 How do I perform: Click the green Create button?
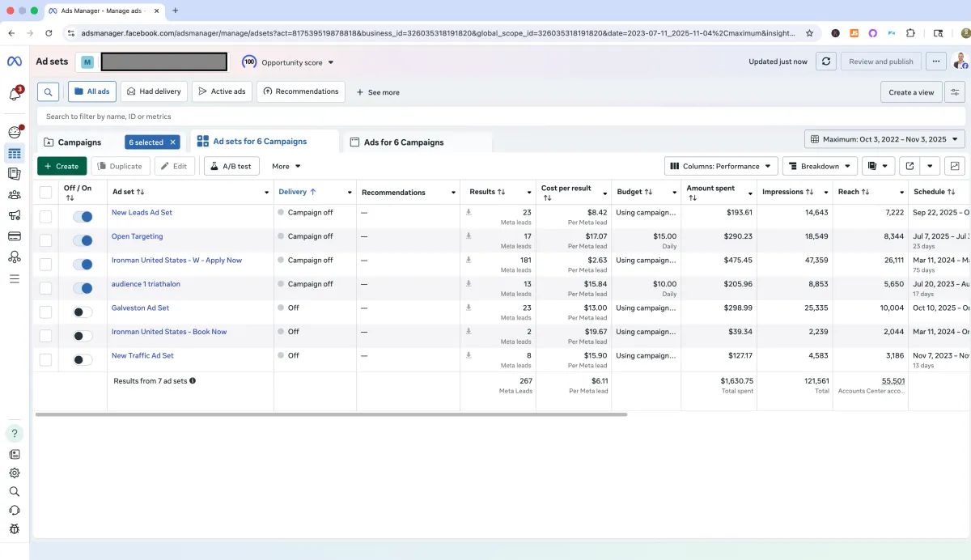pos(61,166)
